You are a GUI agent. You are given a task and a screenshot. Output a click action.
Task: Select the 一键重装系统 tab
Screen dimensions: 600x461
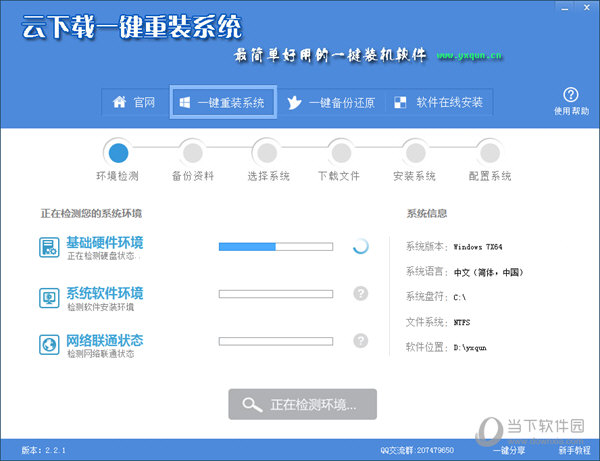pos(223,102)
